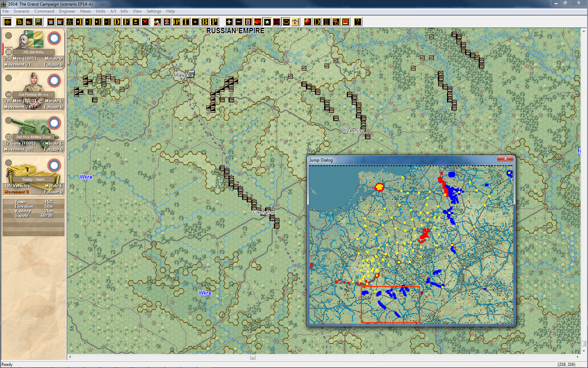This screenshot has height=368, width=588.
Task: Open the A/I menu
Action: pos(113,11)
